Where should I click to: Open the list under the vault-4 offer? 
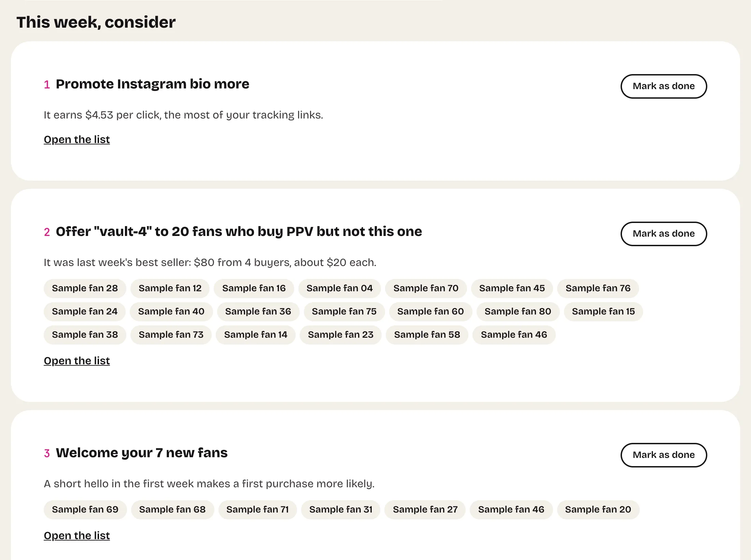(x=77, y=361)
